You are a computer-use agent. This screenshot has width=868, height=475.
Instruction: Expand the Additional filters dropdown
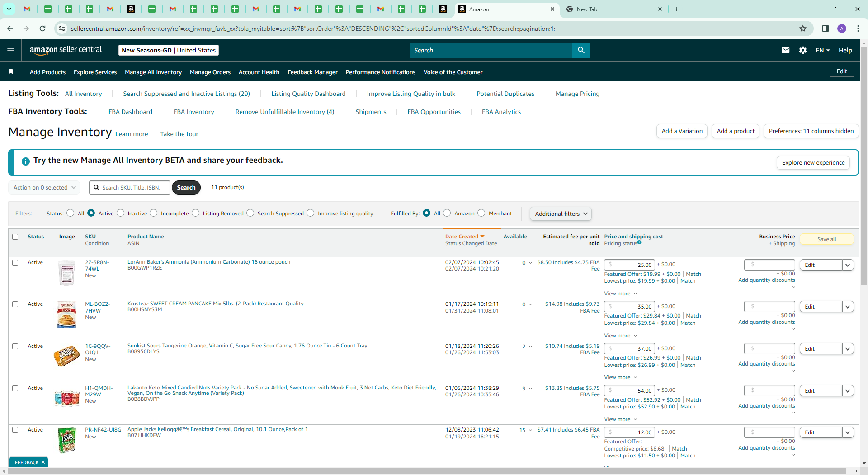point(561,214)
